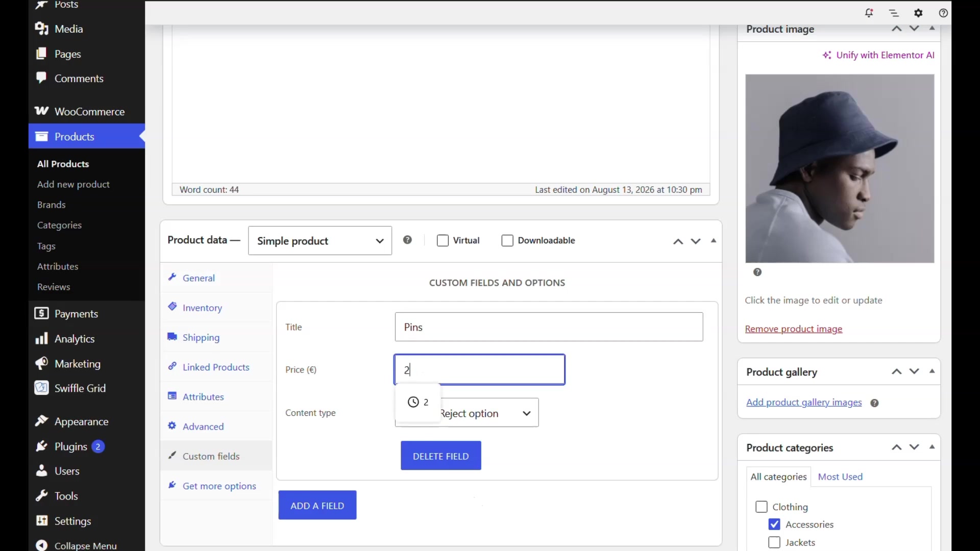
Task: Open Tools in the sidebar
Action: point(87,496)
